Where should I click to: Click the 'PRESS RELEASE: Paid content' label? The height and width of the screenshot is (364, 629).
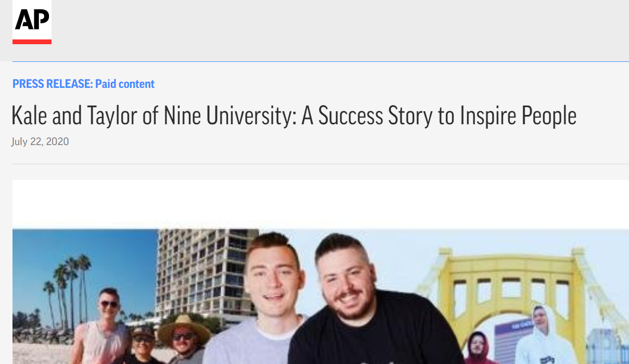[x=83, y=84]
